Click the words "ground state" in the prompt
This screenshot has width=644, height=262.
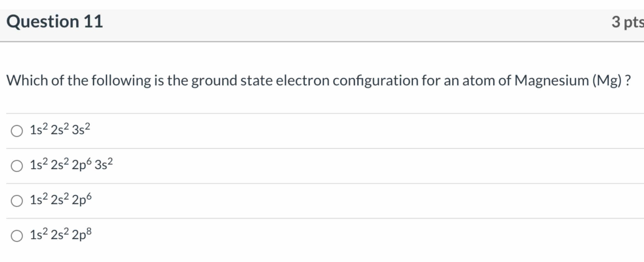[232, 81]
